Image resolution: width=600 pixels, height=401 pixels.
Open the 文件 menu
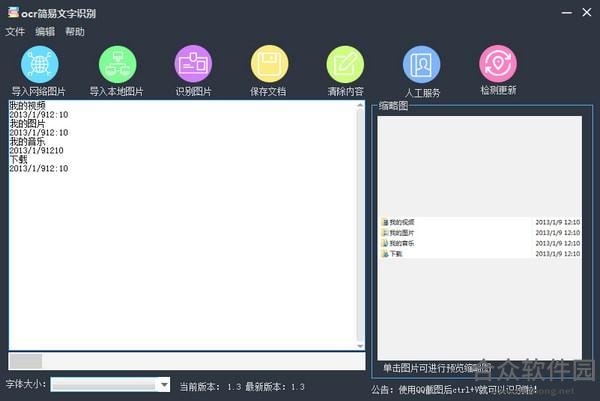point(15,31)
